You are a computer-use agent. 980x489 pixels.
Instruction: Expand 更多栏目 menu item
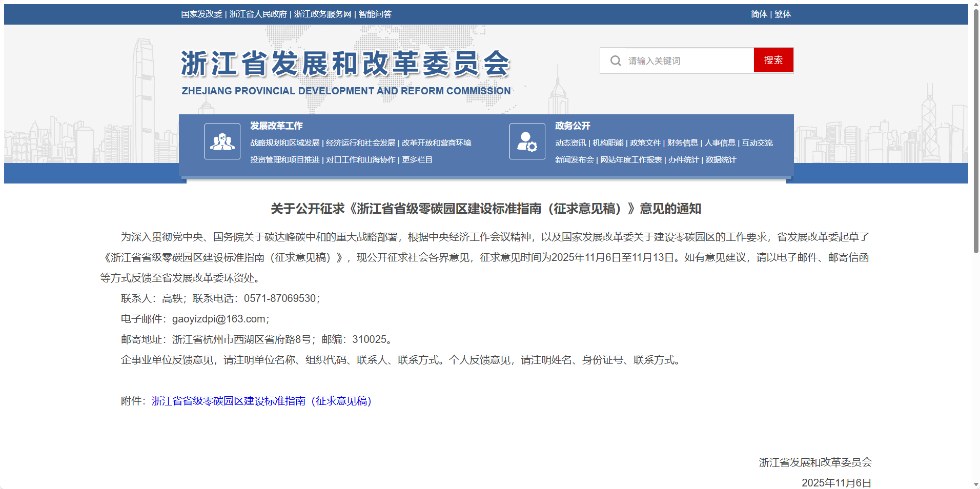point(417,160)
